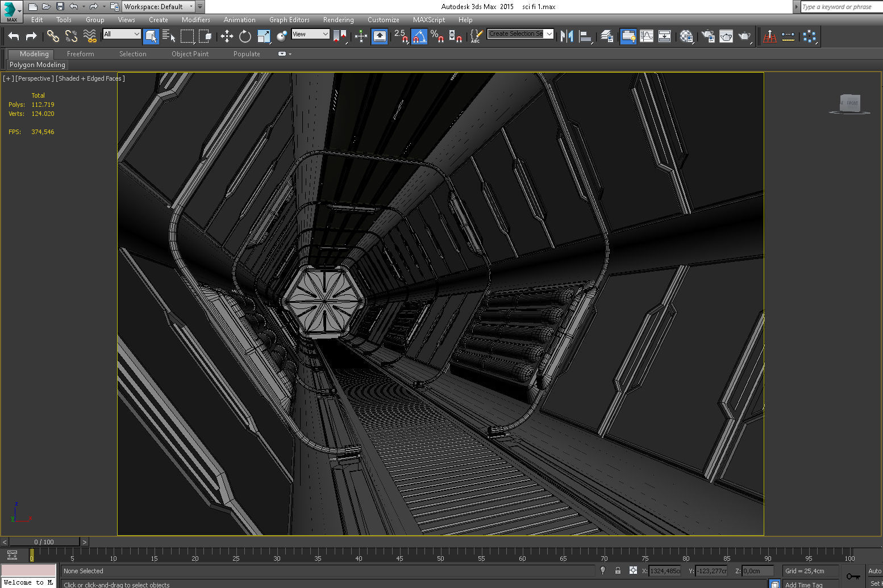Click the [Perspective] viewport label
The image size is (883, 588).
pyautogui.click(x=35, y=78)
